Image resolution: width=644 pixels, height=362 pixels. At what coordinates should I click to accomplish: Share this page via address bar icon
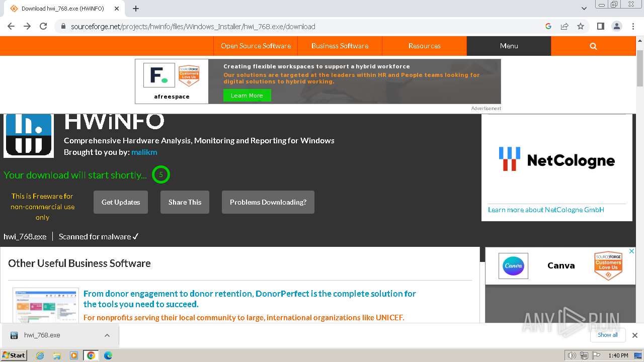coord(565,26)
